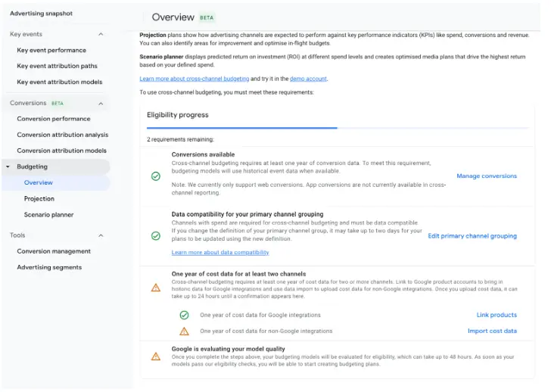Click warning triangle for non-Google integrations

click(184, 331)
